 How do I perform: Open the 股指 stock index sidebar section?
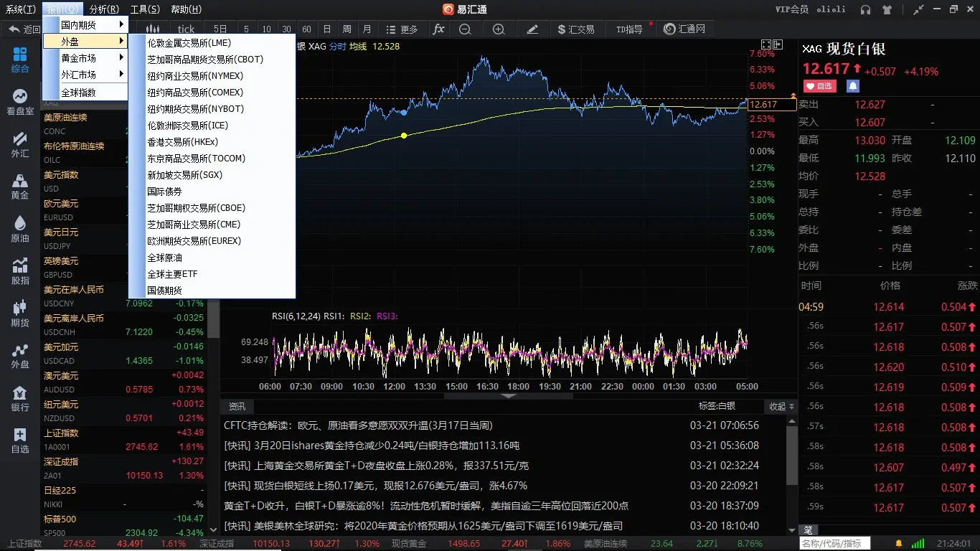click(20, 271)
